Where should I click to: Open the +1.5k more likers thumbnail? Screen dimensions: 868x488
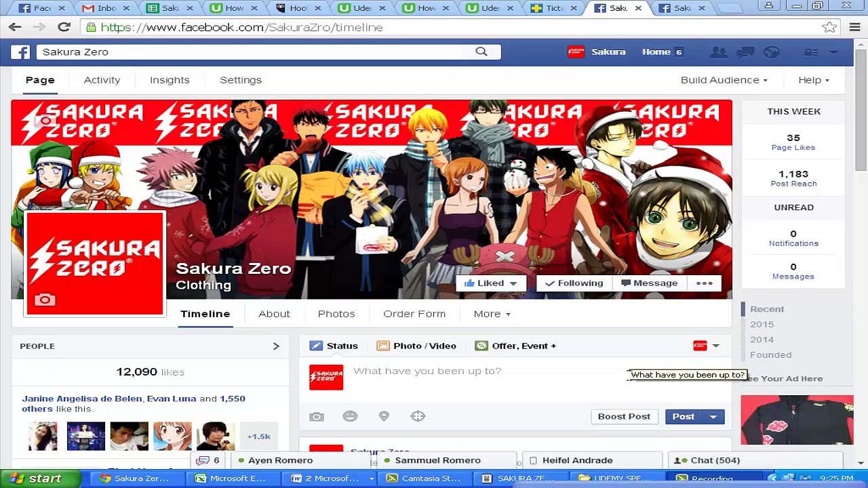tap(258, 436)
